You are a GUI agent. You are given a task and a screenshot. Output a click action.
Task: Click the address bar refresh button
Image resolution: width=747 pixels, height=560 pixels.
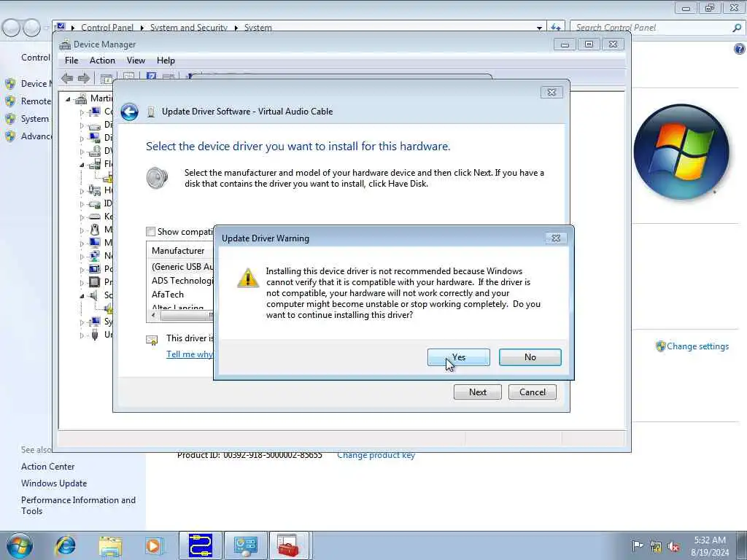[555, 28]
